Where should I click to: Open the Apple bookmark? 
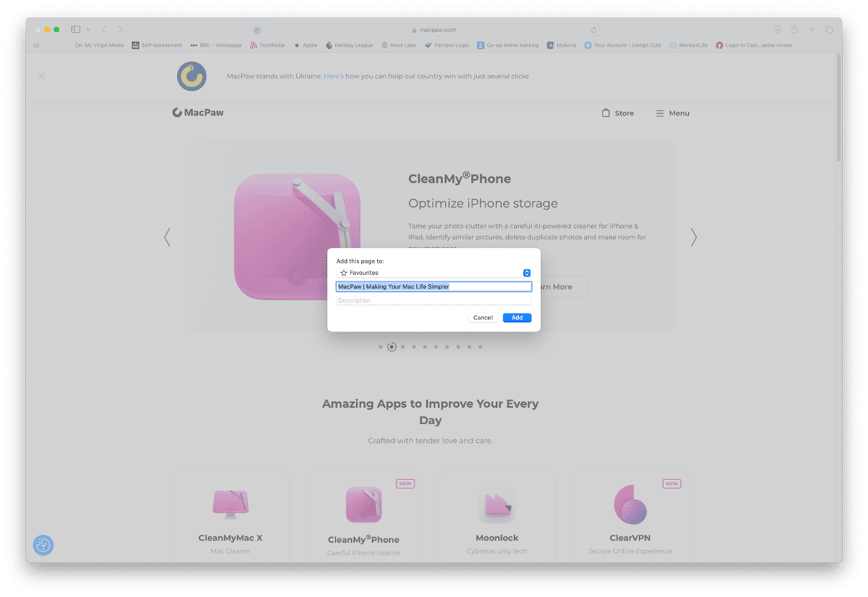(x=306, y=45)
